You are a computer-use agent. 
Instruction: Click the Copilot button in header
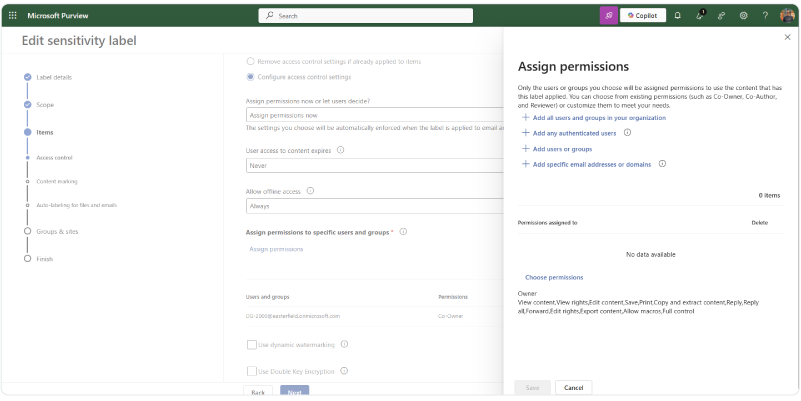(643, 15)
